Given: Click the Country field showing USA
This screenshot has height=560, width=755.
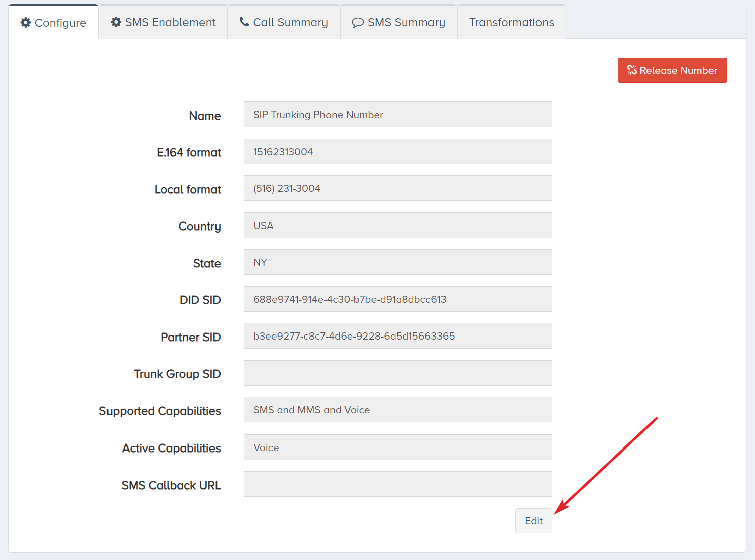Looking at the screenshot, I should pos(398,225).
